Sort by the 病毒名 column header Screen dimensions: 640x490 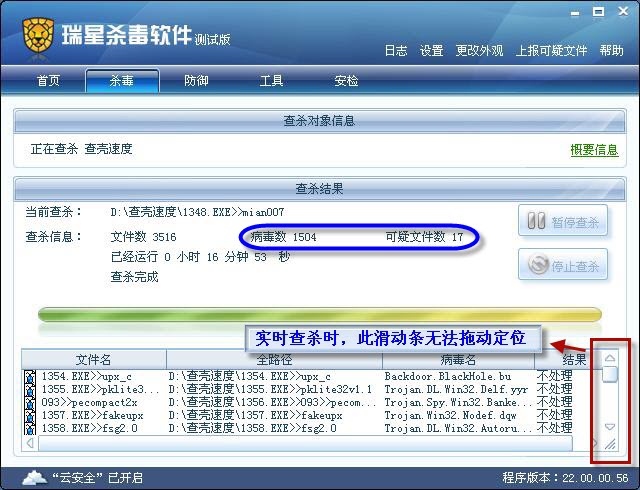(458, 360)
